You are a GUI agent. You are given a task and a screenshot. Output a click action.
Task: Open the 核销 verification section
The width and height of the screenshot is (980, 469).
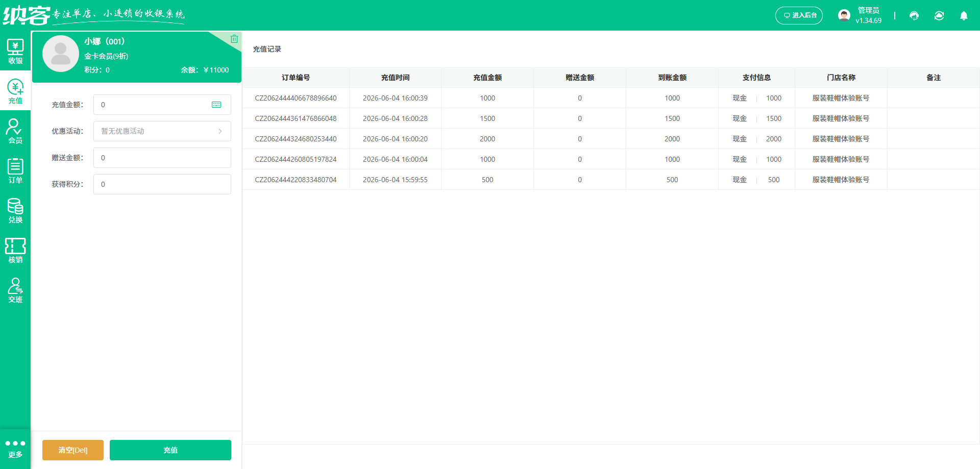click(x=15, y=251)
